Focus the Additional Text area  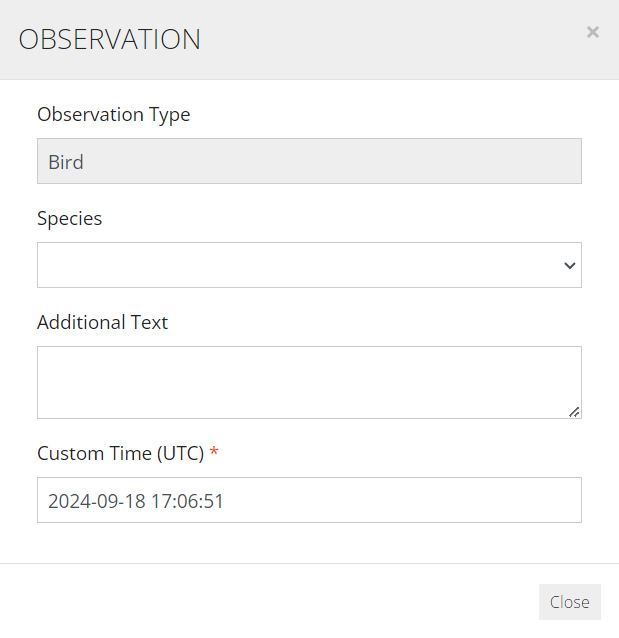tap(309, 382)
